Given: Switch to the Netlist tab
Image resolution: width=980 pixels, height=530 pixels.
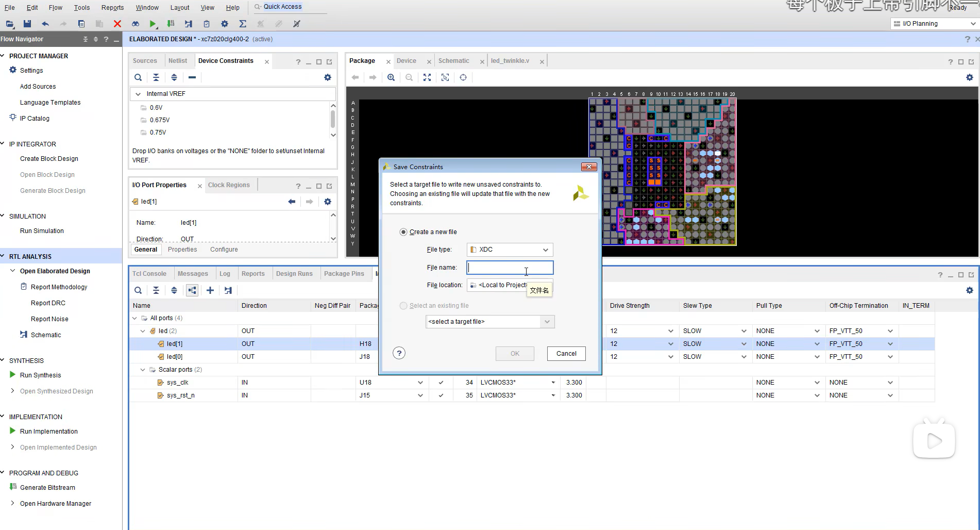Looking at the screenshot, I should coord(178,61).
